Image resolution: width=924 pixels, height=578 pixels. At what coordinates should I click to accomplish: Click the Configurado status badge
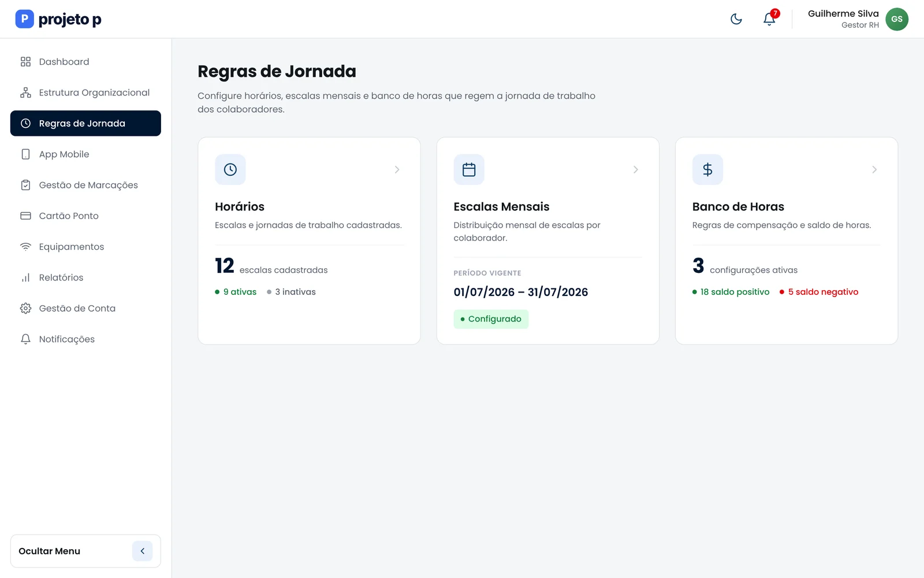click(491, 319)
